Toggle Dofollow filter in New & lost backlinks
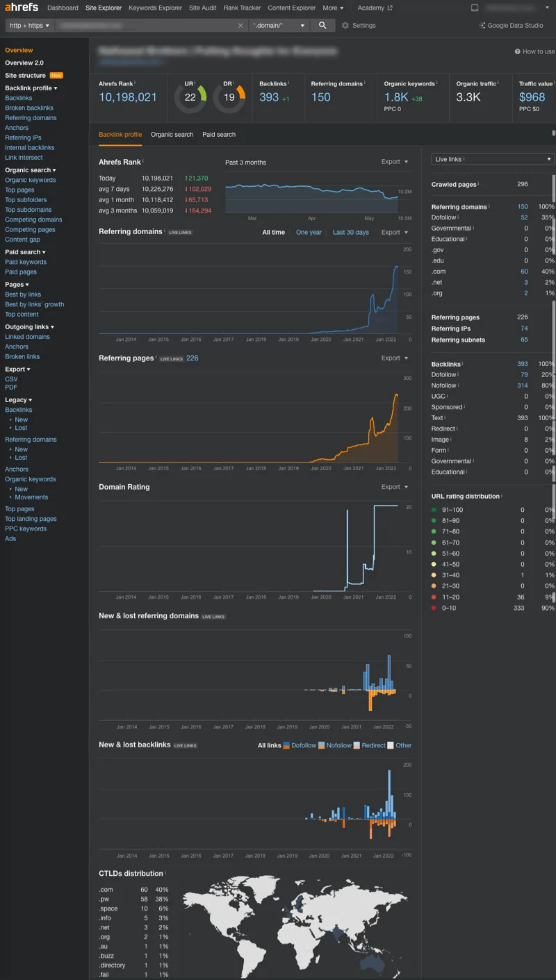Viewport: 556px width, 980px height. 300,745
